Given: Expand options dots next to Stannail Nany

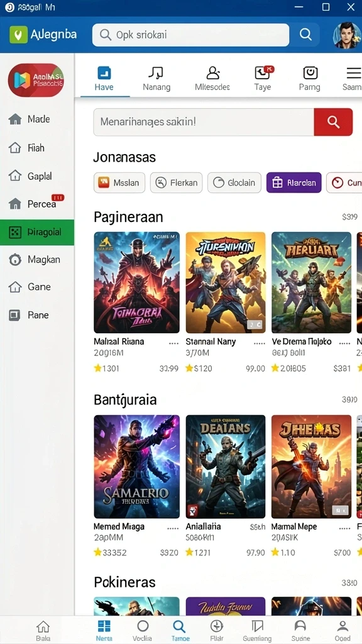Looking at the screenshot, I should pos(260,342).
